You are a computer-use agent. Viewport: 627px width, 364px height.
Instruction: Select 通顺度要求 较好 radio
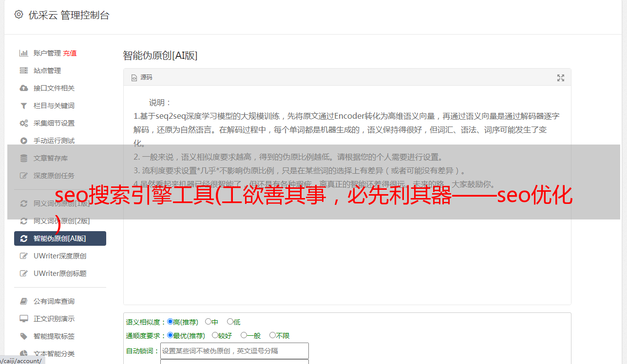[215, 335]
